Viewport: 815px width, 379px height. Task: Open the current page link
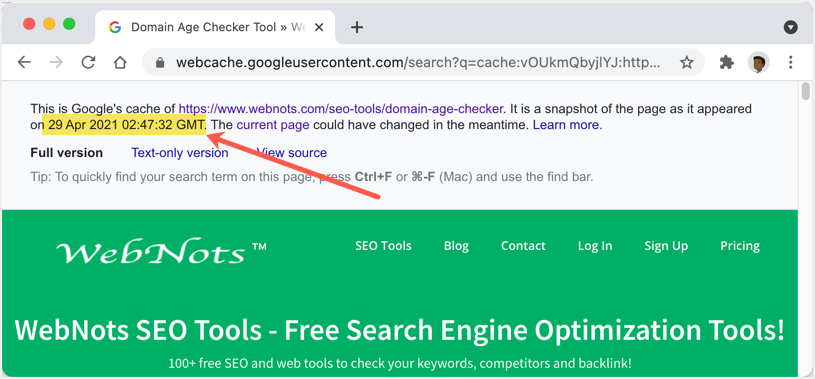tap(273, 125)
